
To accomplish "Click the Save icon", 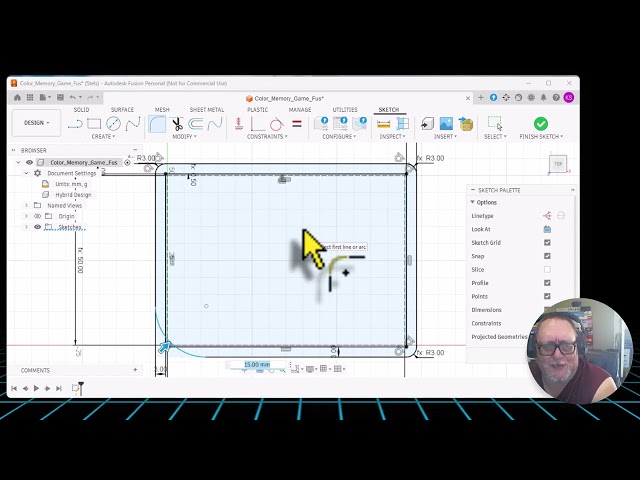I will point(60,97).
